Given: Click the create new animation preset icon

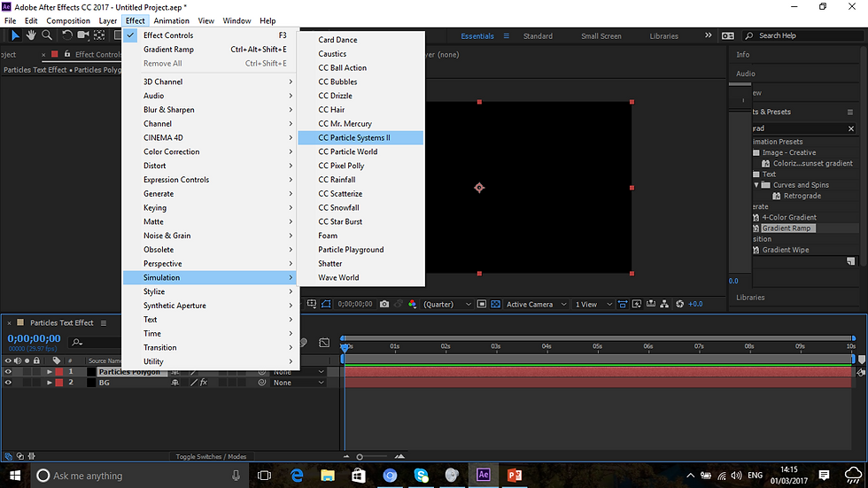Looking at the screenshot, I should click(x=851, y=261).
